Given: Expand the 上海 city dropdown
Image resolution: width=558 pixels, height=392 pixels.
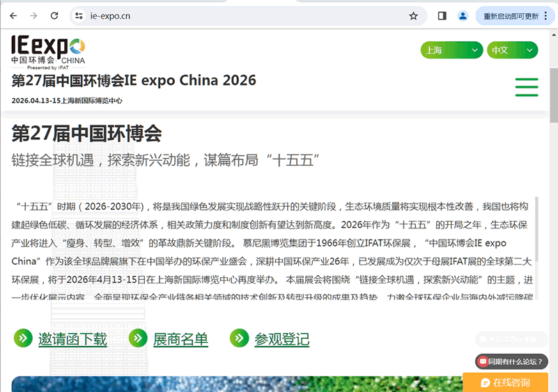Looking at the screenshot, I should [x=451, y=50].
